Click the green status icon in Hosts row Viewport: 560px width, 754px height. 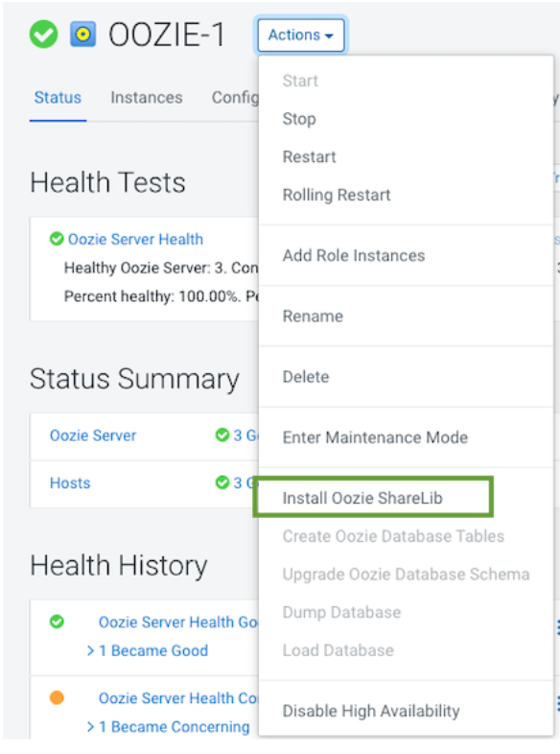coord(222,483)
